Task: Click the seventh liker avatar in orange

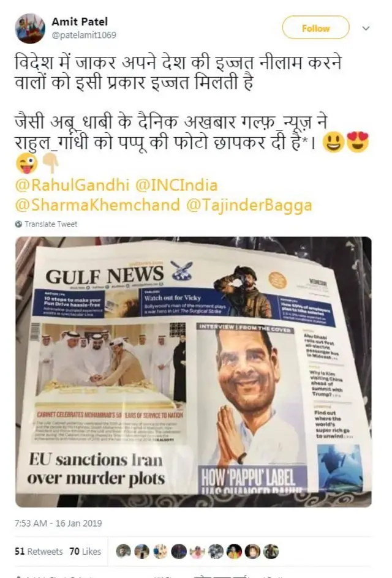Action: coord(234,552)
